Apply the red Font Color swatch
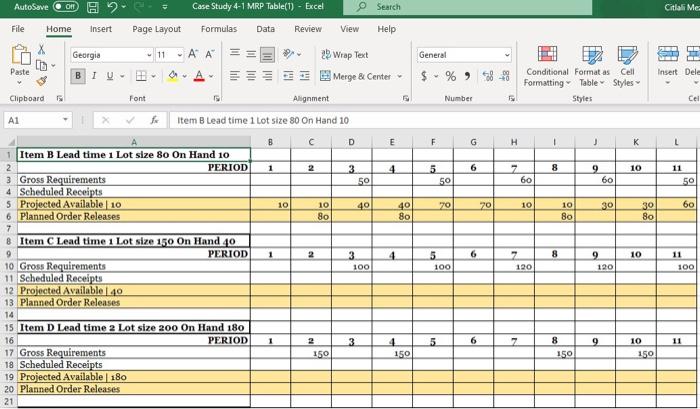Screen dimensions: 700x409 click(x=199, y=76)
